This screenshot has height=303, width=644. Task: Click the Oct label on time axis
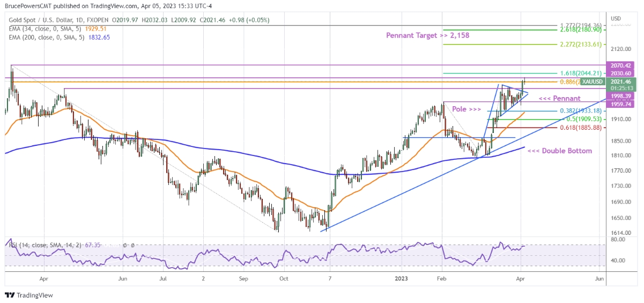[284, 279]
